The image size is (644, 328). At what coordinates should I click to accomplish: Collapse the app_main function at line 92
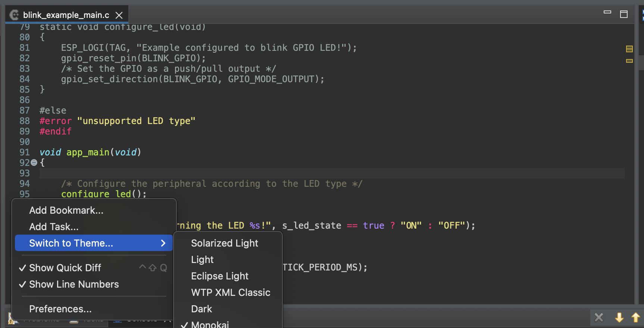point(34,163)
